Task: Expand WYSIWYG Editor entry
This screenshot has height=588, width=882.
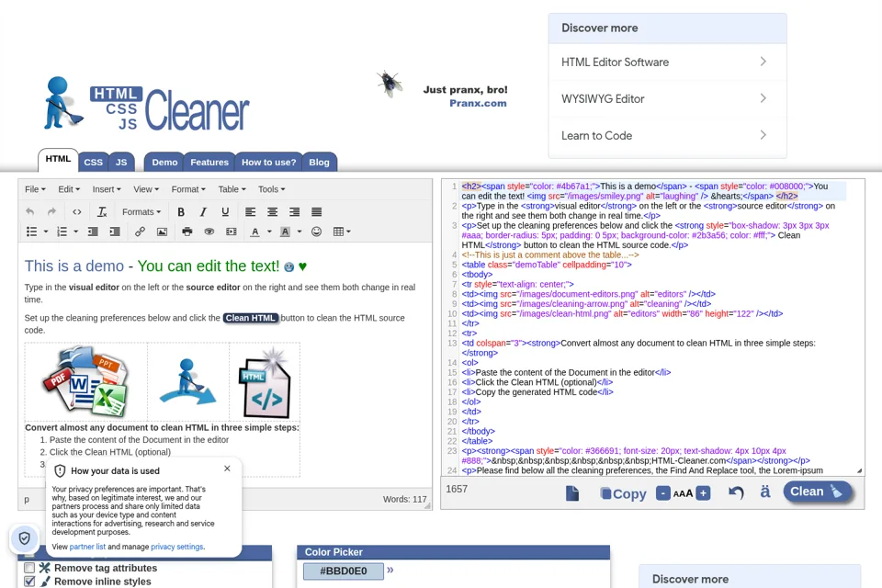Action: tap(667, 99)
